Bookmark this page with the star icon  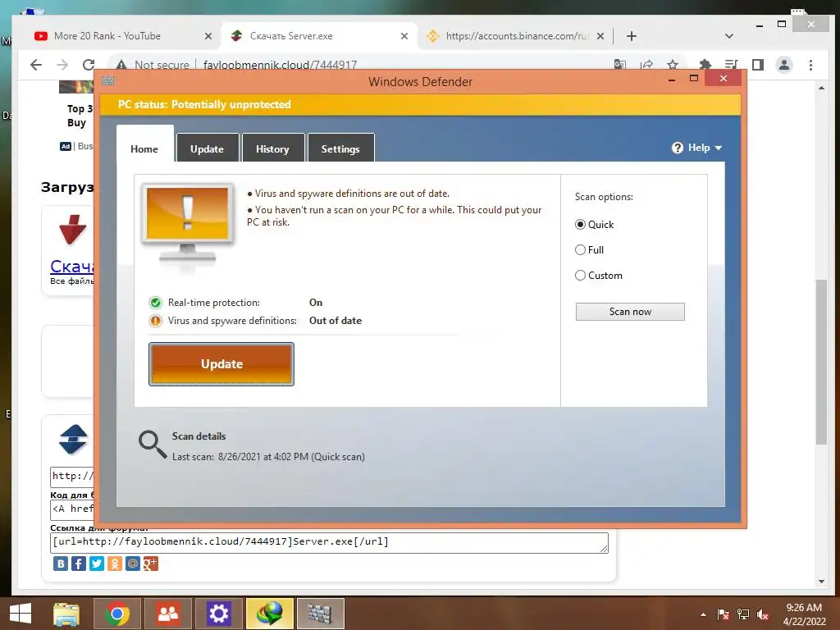coord(673,65)
